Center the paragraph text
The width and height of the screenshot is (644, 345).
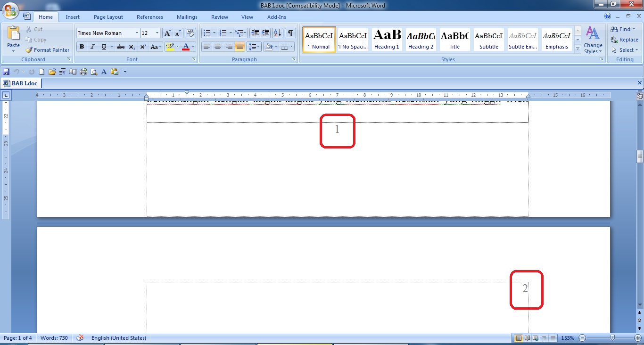pos(218,47)
